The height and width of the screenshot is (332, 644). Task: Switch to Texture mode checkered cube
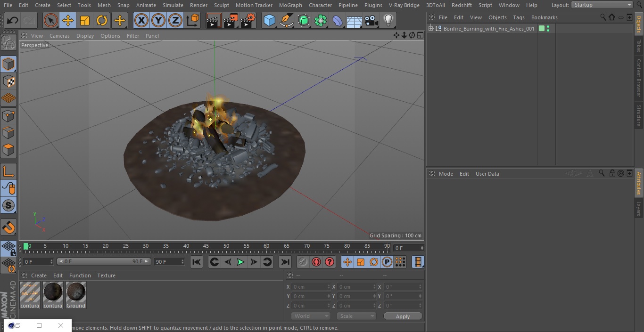pos(8,81)
